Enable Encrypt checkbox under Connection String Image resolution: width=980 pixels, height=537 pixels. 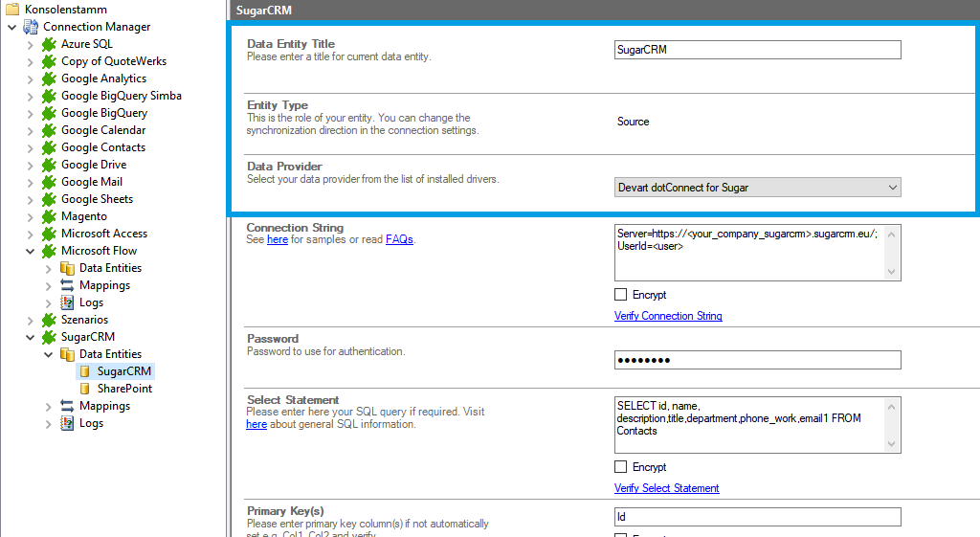[x=621, y=295]
